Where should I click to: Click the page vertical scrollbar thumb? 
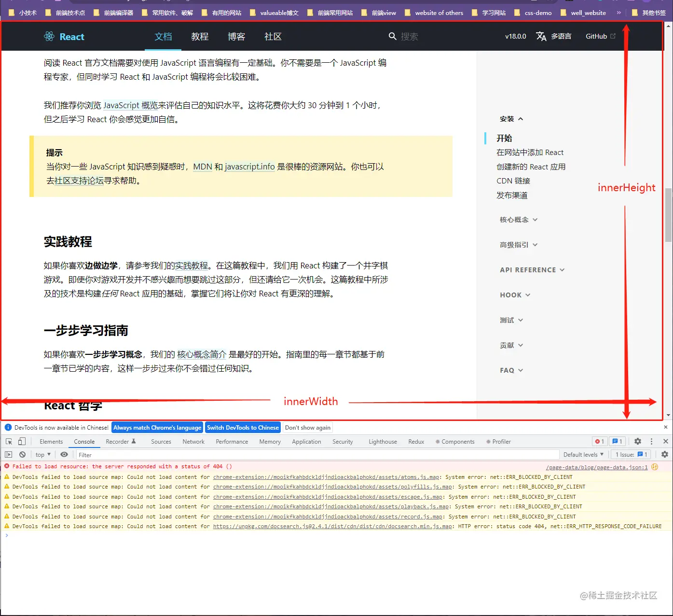(668, 215)
